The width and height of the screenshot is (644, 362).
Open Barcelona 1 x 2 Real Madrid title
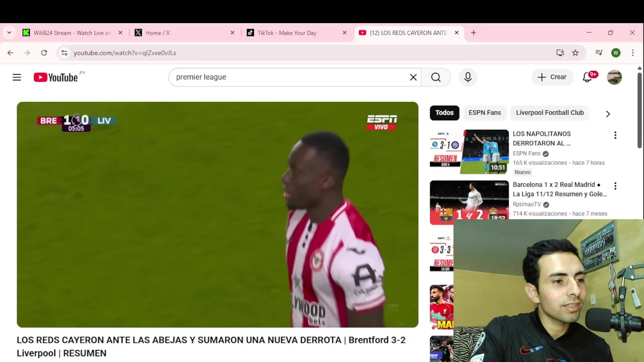pos(560,189)
